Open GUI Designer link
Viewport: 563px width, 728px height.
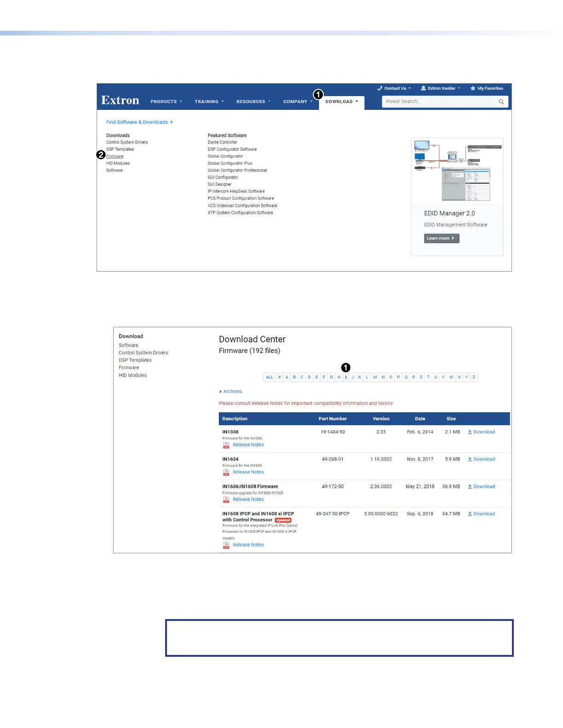[x=219, y=184]
